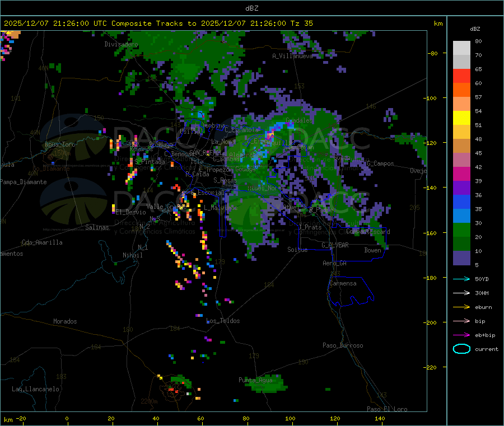Viewport: 504px width, 426px height.
Task: Click the blue swatch between 36 and 35
Action: pyautogui.click(x=461, y=202)
